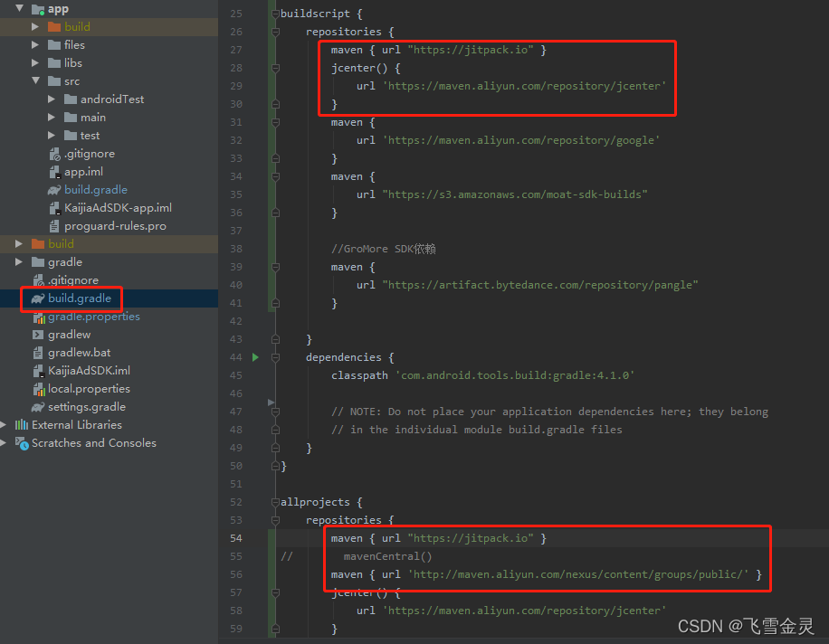Click the module icon beside app.iml
This screenshot has height=644, width=829.
54,171
